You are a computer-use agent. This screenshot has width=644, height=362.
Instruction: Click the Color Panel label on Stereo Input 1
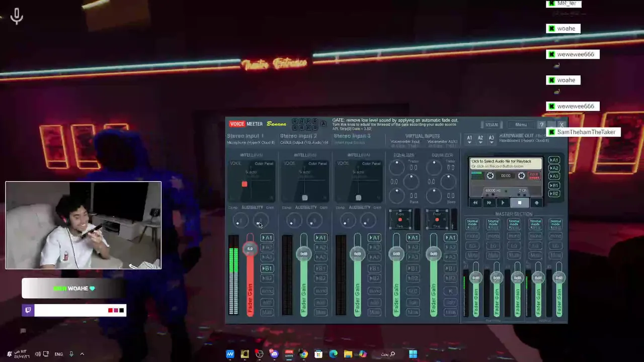(264, 163)
